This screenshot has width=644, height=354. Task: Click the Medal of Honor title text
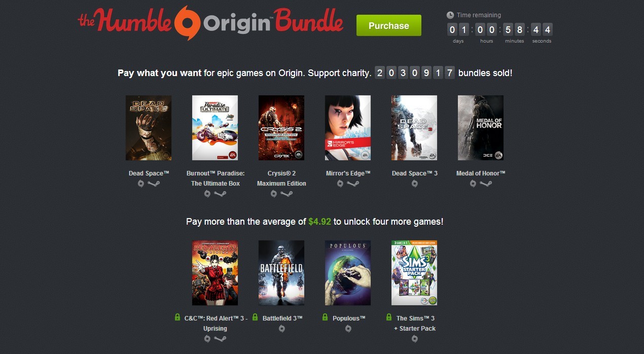coord(481,173)
